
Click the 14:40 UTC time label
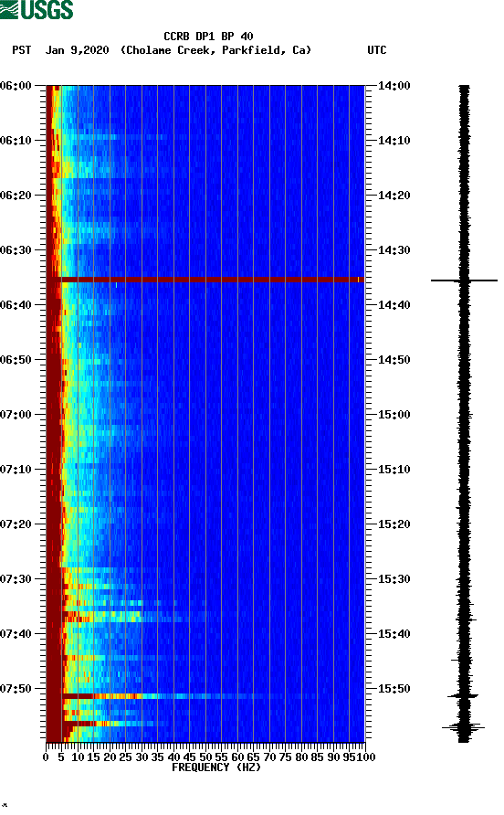[x=394, y=305]
